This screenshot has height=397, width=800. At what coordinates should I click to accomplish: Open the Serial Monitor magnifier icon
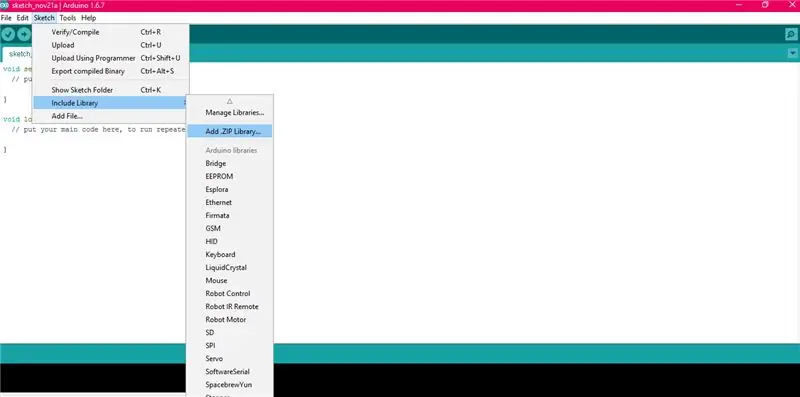[x=791, y=34]
